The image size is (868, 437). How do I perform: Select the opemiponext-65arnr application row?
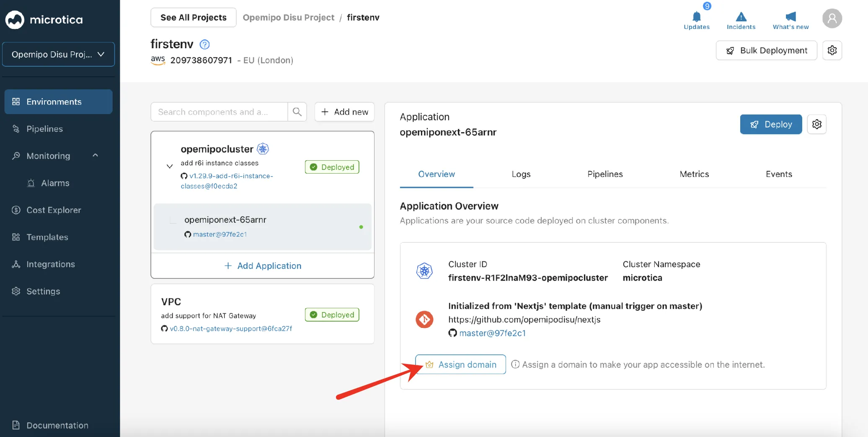pyautogui.click(x=263, y=227)
